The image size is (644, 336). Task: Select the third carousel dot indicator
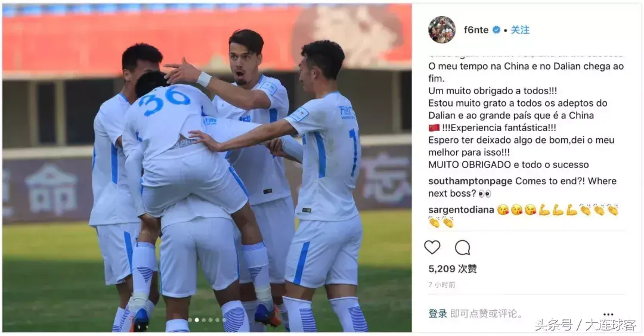click(x=204, y=320)
